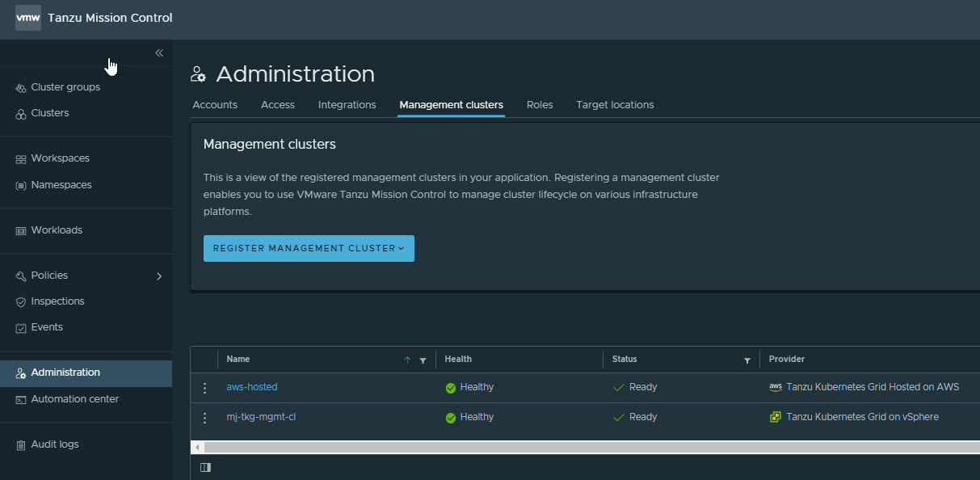Go to the Roles tab

540,105
